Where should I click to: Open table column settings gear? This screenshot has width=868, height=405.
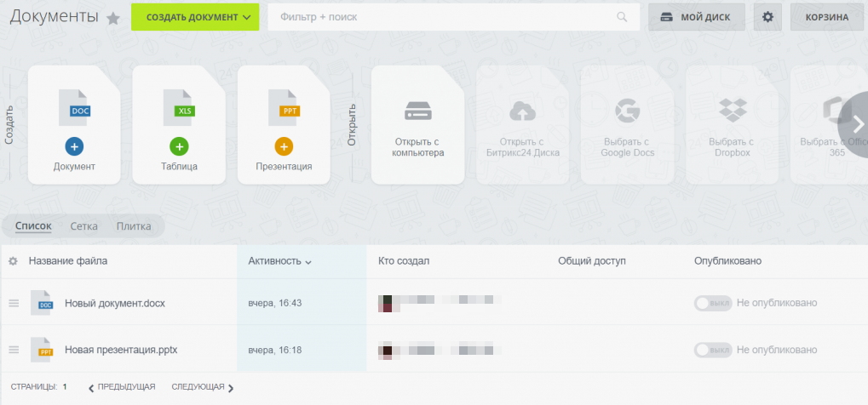tap(13, 261)
